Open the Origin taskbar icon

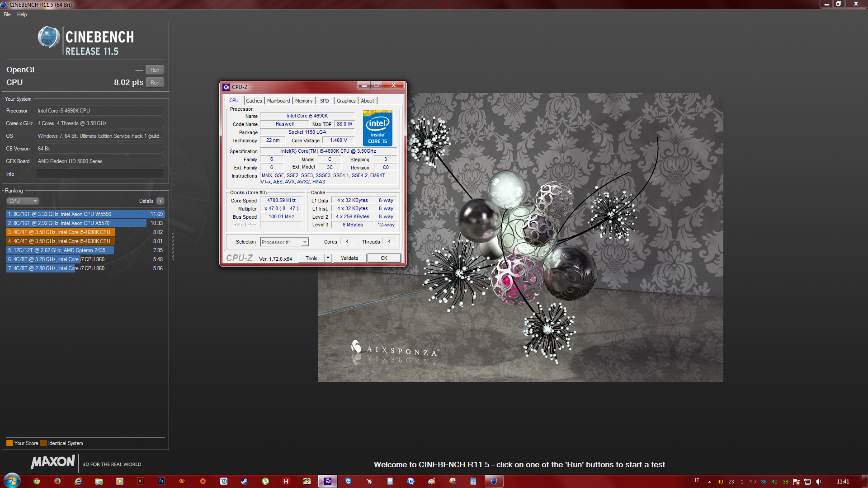(203, 481)
